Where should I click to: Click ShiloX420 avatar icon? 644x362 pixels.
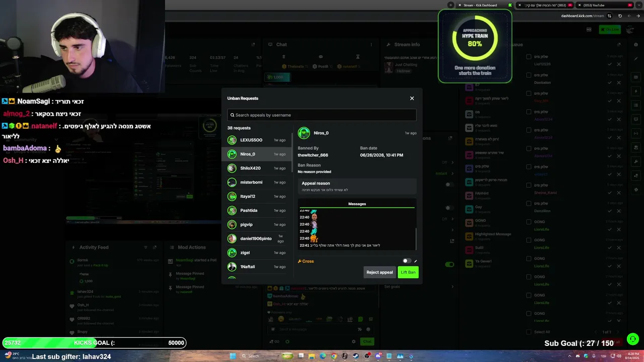pyautogui.click(x=232, y=168)
